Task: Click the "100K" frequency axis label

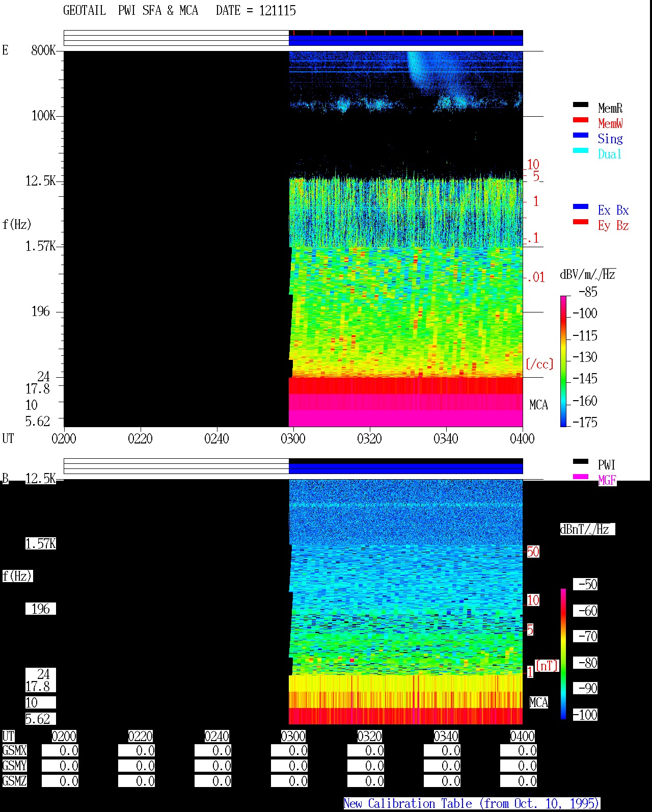Action: (43, 116)
